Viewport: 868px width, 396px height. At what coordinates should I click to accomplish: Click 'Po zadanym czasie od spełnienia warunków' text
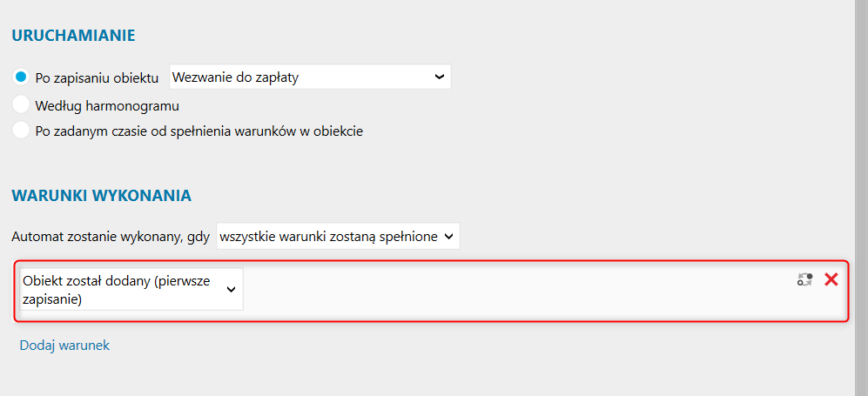[x=199, y=132]
